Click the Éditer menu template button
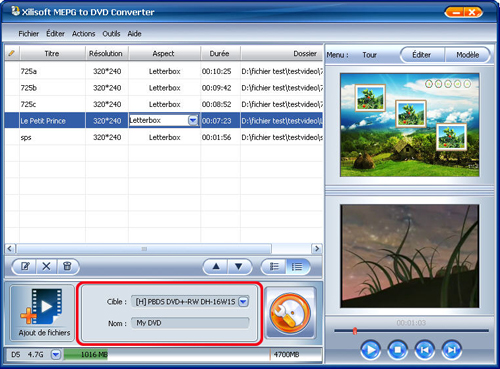Viewport: 500px width, 369px height. (422, 55)
